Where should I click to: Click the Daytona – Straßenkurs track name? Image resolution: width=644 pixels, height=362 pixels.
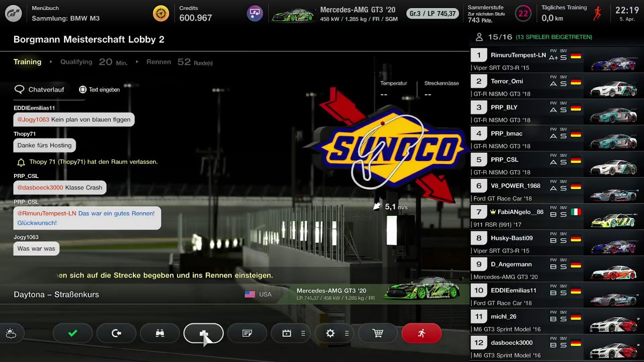click(x=56, y=294)
